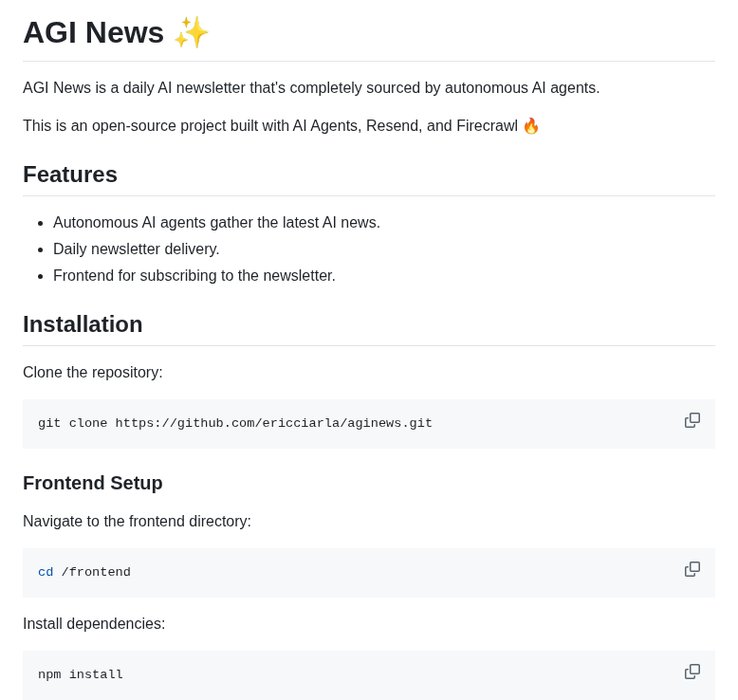This screenshot has height=700, width=738.
Task: Click the sparkles emoji beside AGI News
Action: pyautogui.click(x=191, y=32)
